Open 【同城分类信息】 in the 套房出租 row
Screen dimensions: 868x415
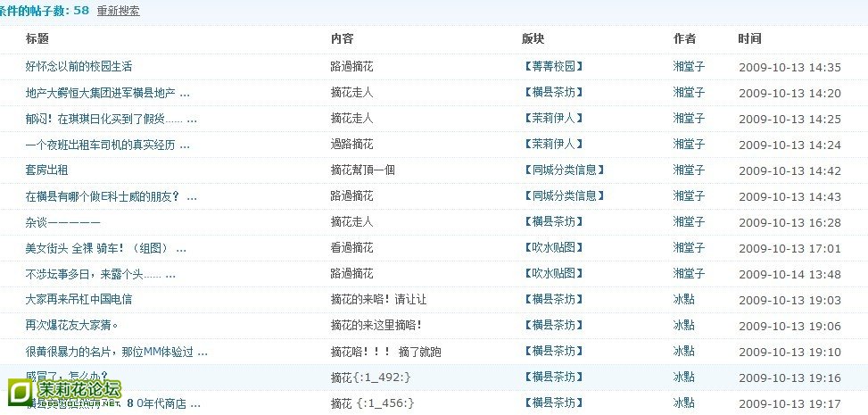[x=563, y=170]
